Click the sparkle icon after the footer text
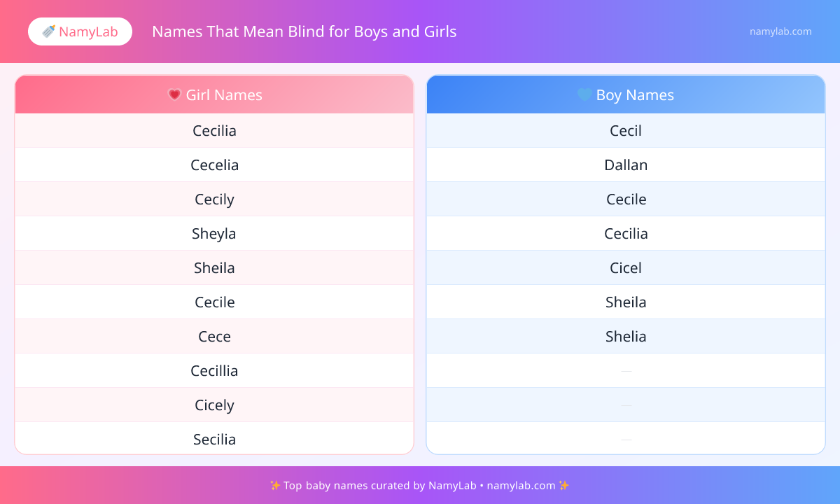840x504 pixels. 564,485
